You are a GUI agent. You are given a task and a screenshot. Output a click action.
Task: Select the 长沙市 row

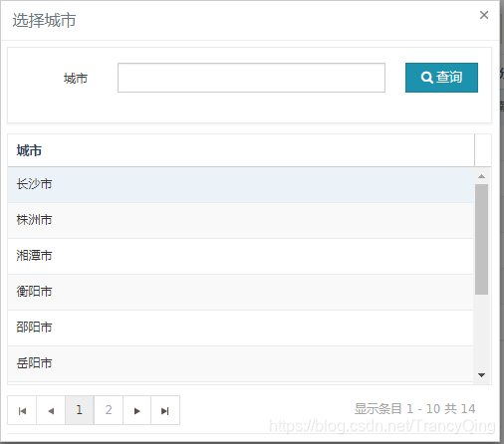[240, 184]
